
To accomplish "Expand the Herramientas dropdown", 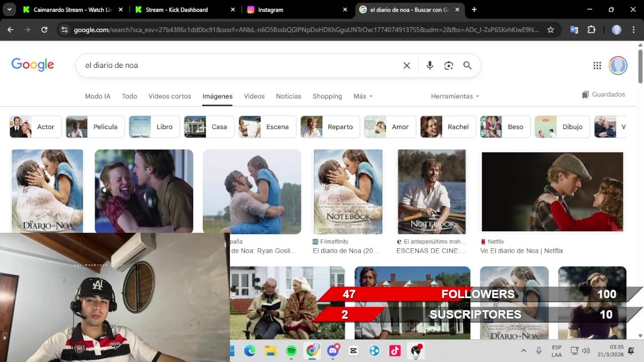I will (455, 96).
